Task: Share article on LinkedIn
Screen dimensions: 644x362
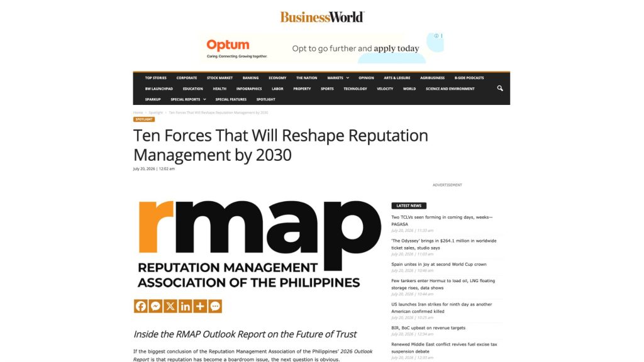Action: [x=186, y=306]
